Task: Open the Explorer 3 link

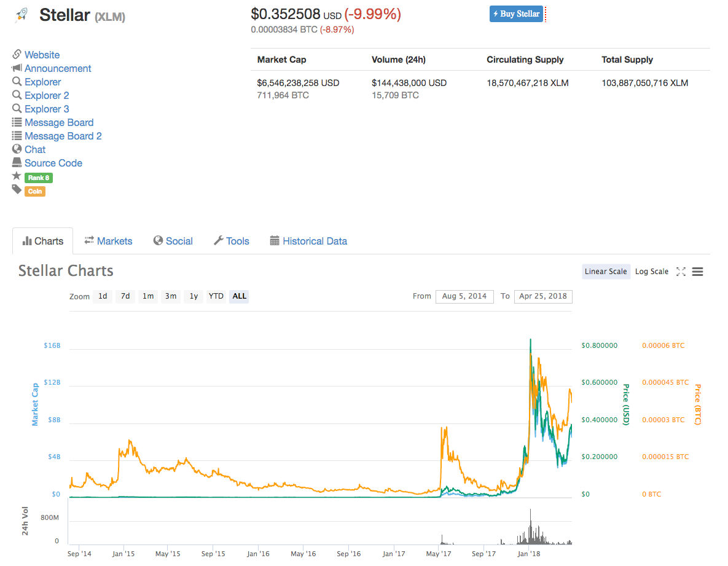Action: click(x=47, y=109)
